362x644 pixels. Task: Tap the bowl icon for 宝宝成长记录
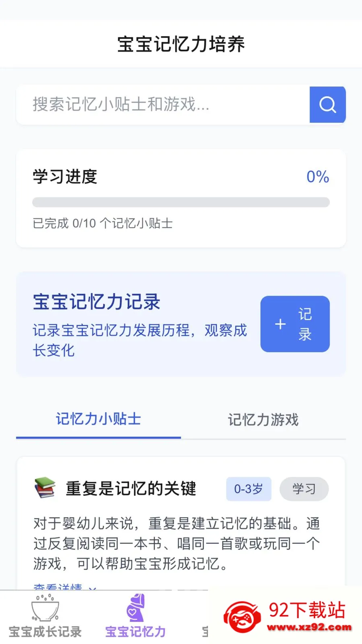click(x=44, y=608)
